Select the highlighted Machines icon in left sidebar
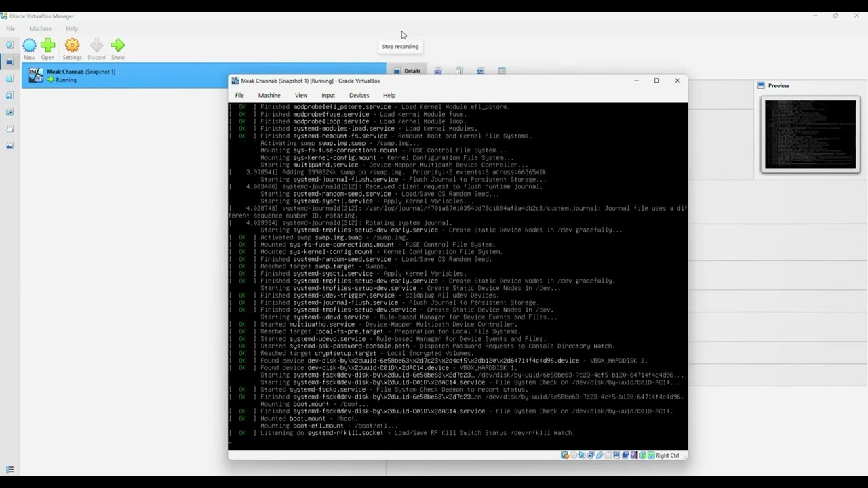The image size is (868, 488). [9, 62]
